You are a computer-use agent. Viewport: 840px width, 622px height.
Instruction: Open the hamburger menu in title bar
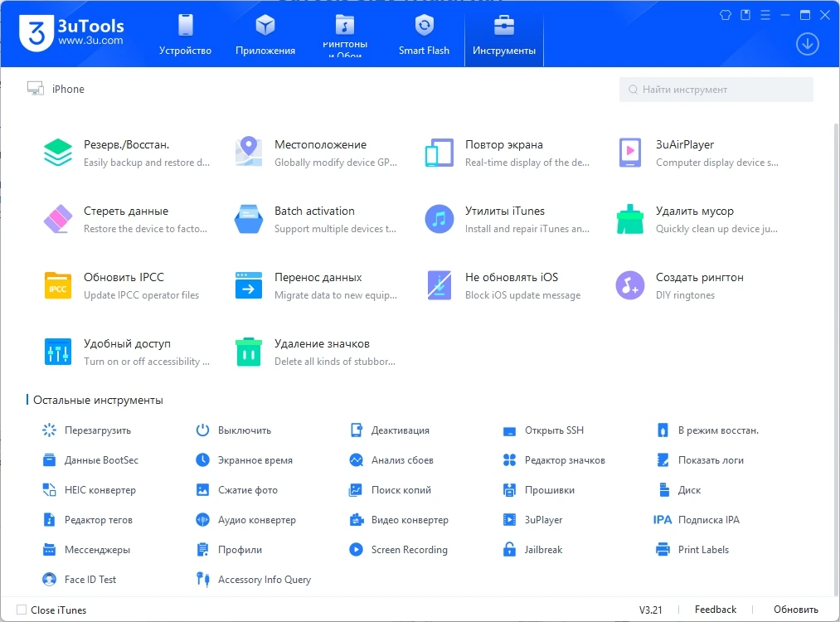[x=765, y=15]
